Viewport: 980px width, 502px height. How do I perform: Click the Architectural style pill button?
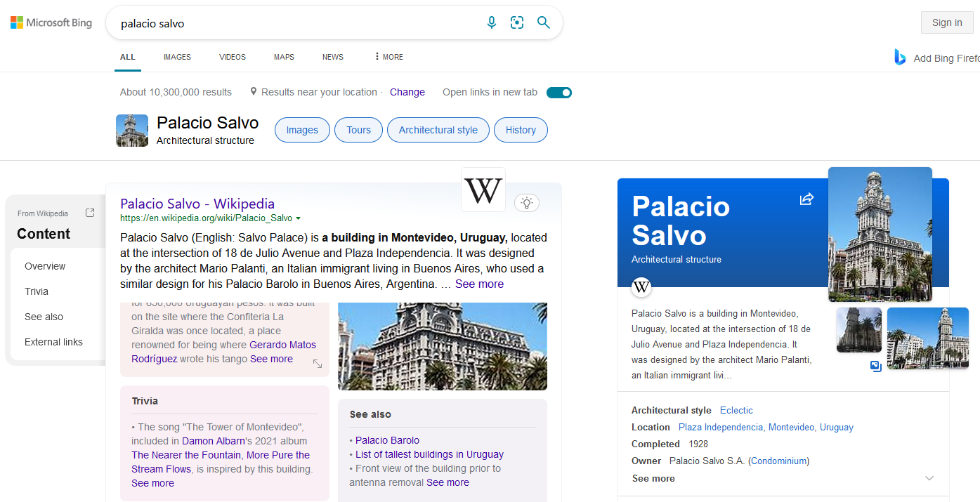438,130
